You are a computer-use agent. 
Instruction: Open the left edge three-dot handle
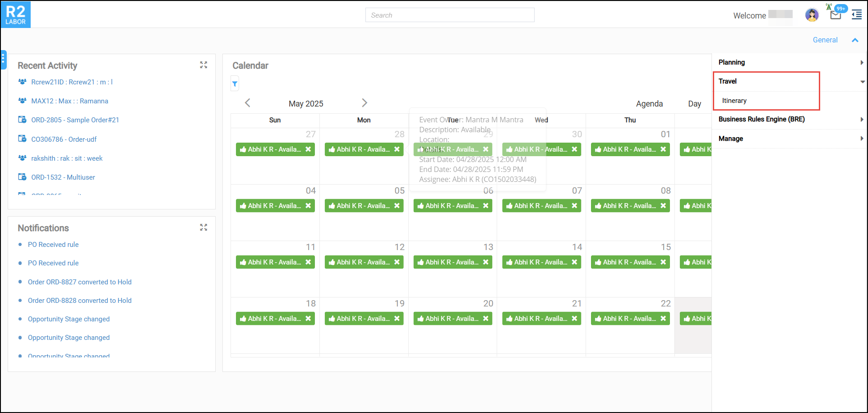click(x=3, y=59)
